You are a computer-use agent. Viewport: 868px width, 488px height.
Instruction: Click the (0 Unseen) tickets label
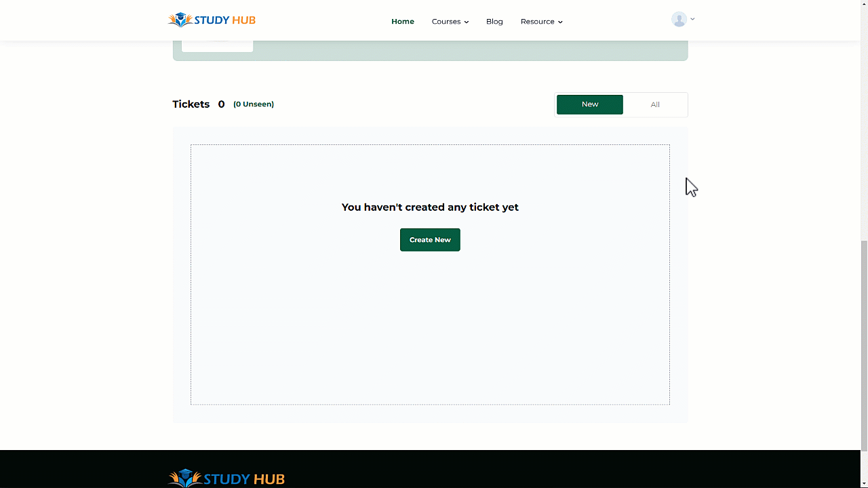[x=254, y=104]
